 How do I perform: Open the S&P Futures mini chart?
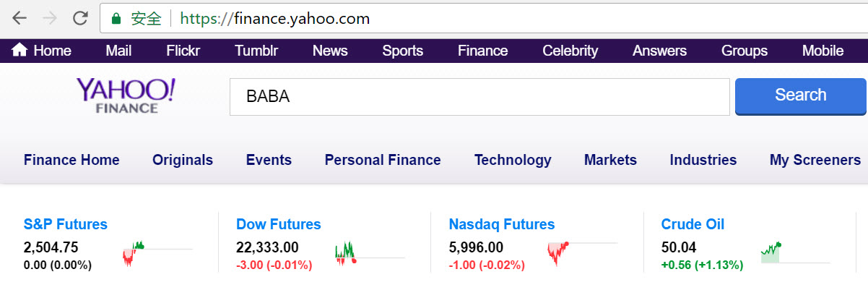[157, 252]
